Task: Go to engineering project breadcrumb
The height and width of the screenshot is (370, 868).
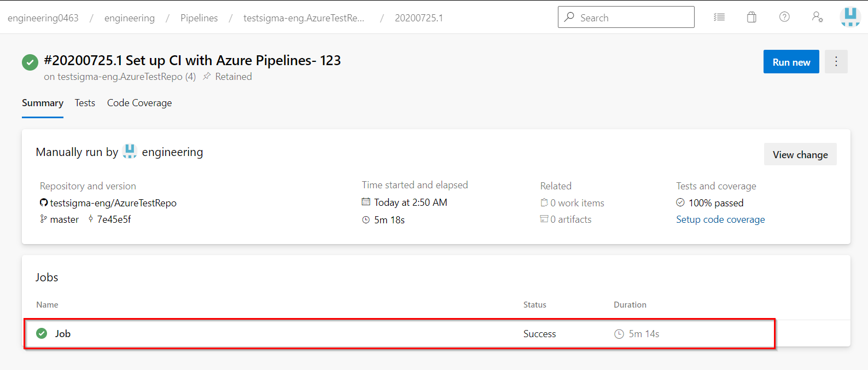Action: (x=130, y=18)
